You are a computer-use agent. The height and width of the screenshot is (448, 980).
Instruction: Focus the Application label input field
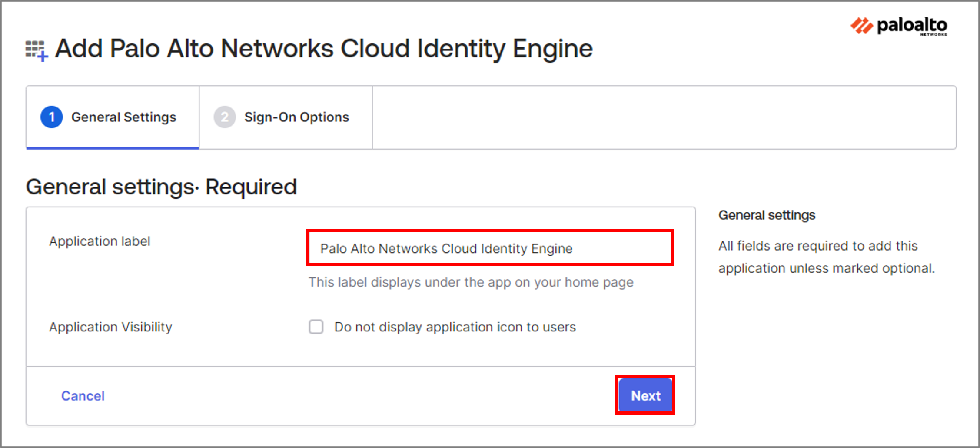pos(490,248)
